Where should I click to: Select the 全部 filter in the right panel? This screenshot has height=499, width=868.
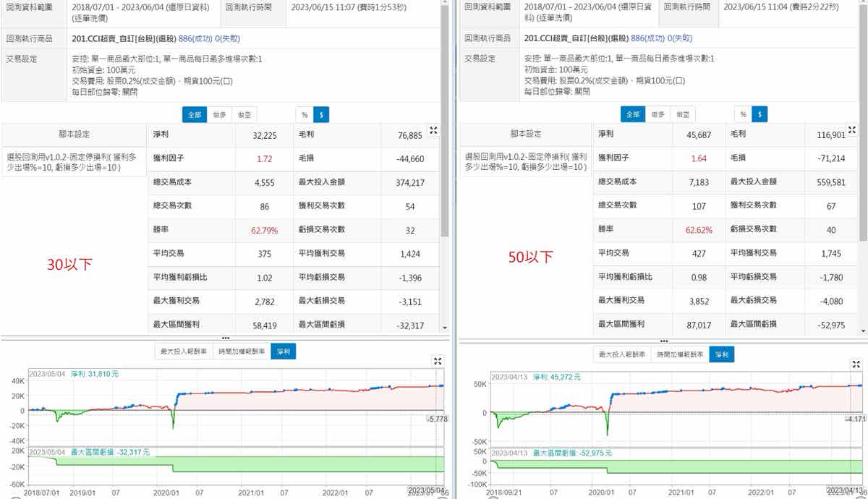coord(633,114)
